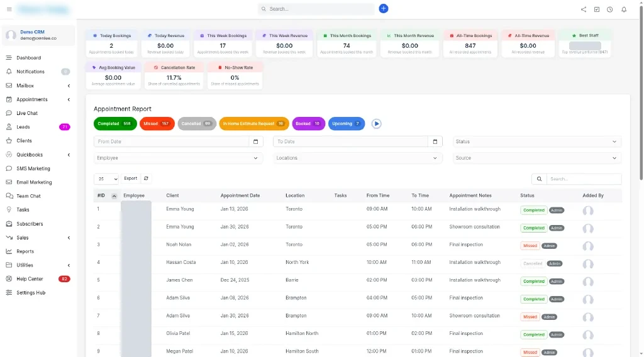Image resolution: width=644 pixels, height=357 pixels.
Task: Filter by Upcoming 7 pill
Action: pos(347,124)
